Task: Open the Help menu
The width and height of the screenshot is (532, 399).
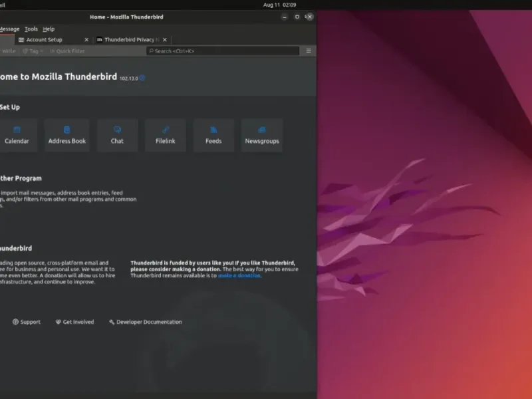Action: pyautogui.click(x=49, y=29)
